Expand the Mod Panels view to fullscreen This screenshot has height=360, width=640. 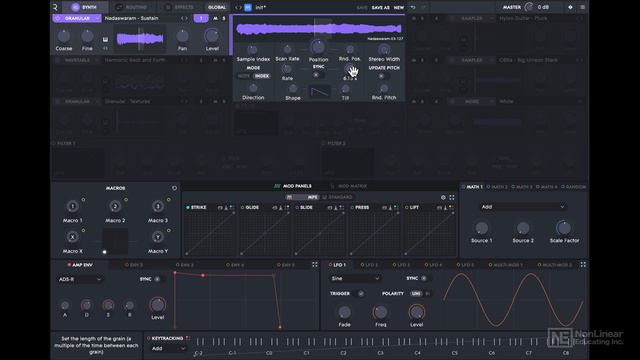(x=452, y=198)
